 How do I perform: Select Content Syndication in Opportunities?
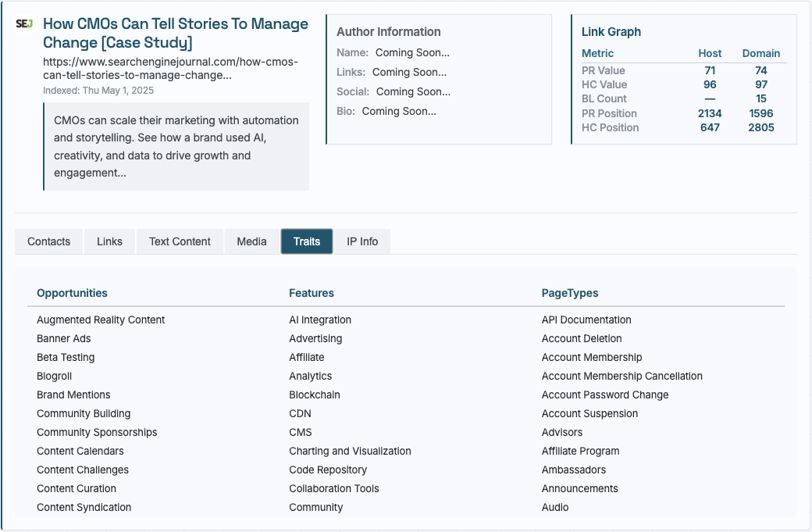point(84,507)
